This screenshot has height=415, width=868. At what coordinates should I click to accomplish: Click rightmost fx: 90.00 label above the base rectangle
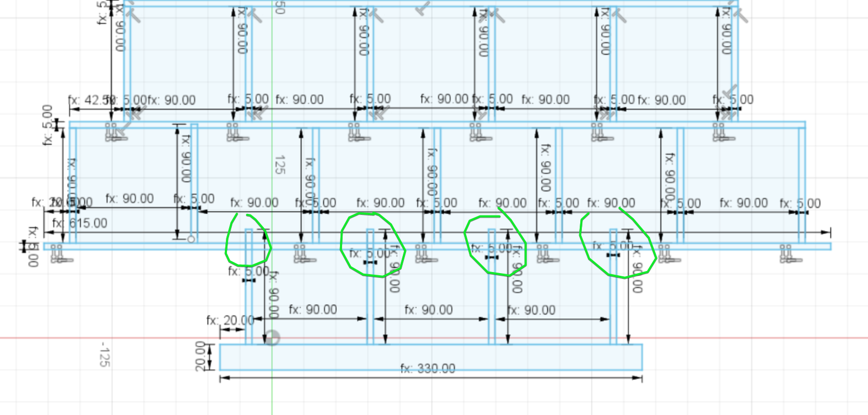[531, 310]
